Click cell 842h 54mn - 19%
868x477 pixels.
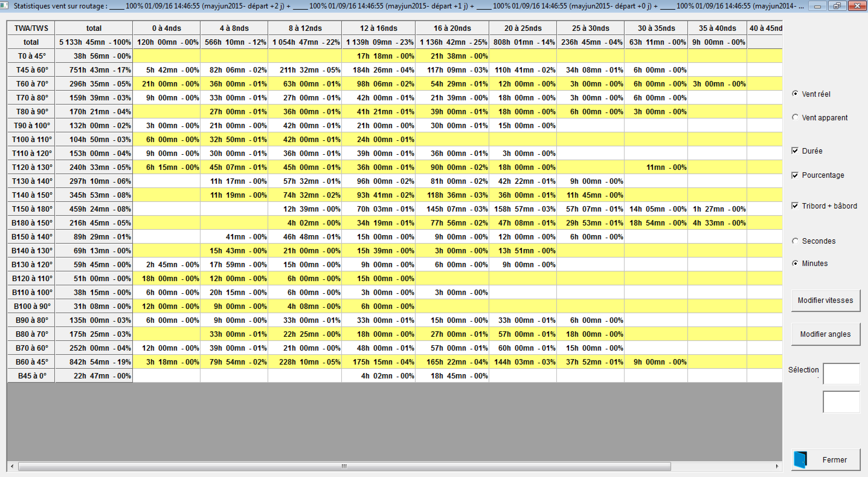[x=94, y=362]
